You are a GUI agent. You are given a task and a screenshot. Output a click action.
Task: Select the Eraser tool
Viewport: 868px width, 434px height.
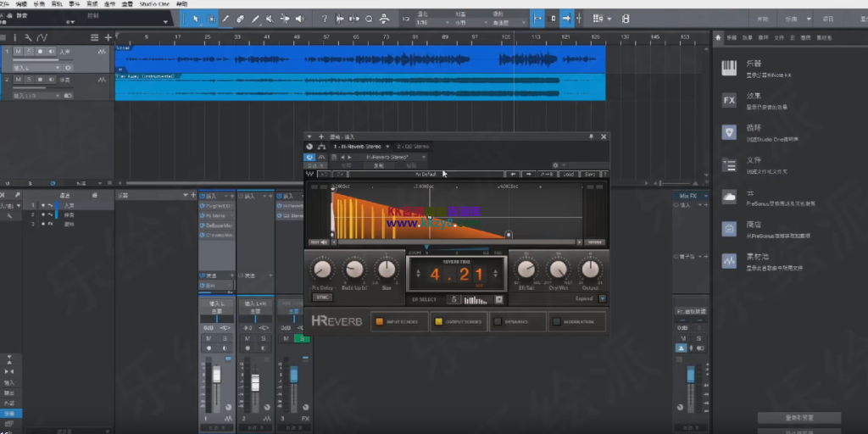240,19
